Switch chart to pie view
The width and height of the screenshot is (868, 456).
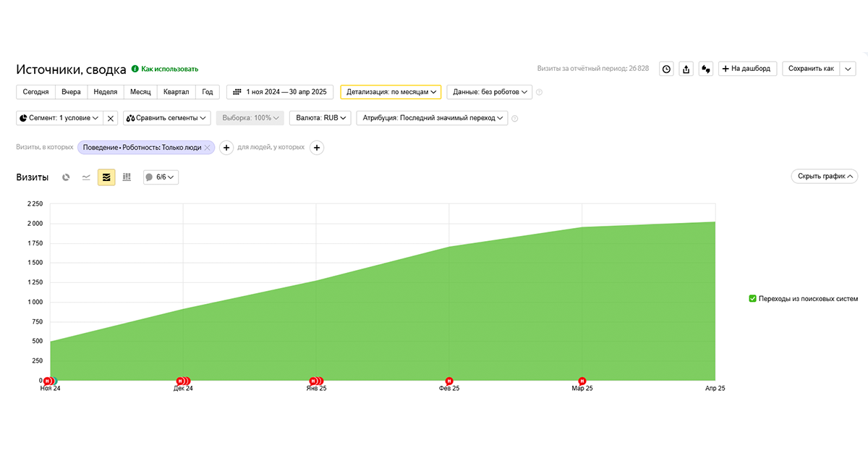66,177
